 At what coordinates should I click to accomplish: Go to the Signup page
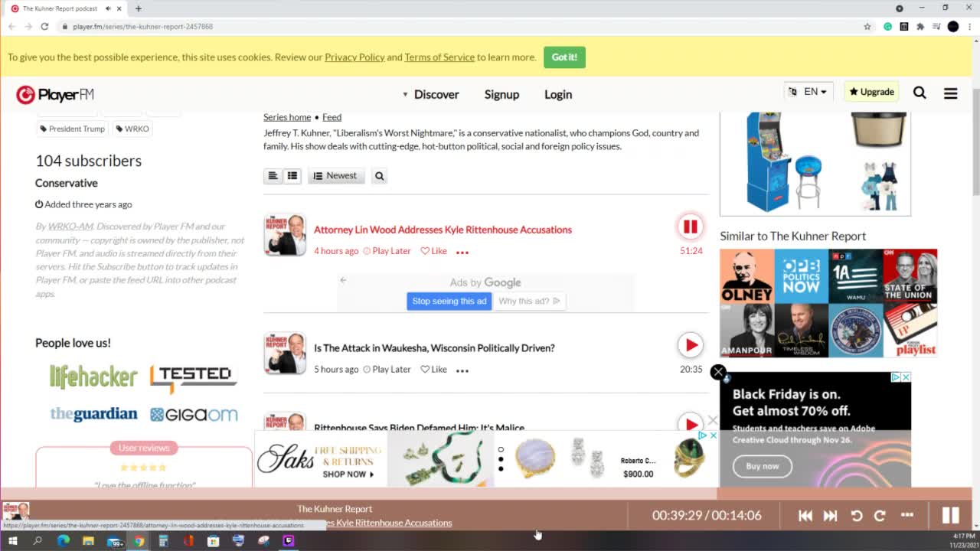[x=501, y=94]
